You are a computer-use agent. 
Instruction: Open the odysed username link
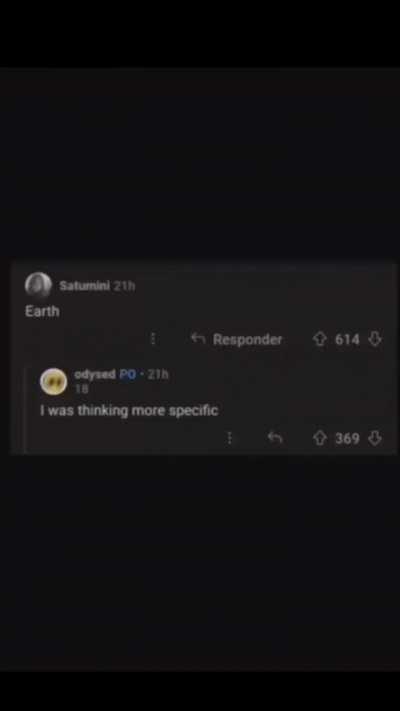pos(95,374)
